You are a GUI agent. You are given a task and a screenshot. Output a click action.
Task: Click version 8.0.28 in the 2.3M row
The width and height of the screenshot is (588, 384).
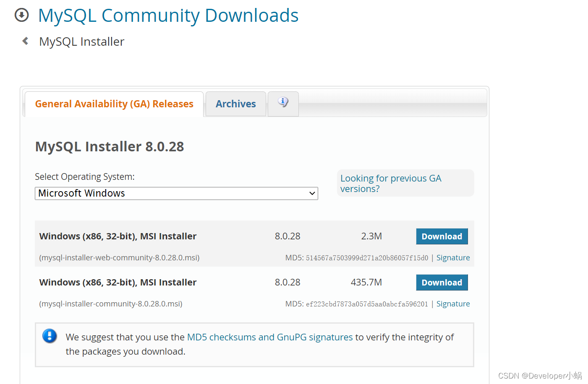(287, 236)
